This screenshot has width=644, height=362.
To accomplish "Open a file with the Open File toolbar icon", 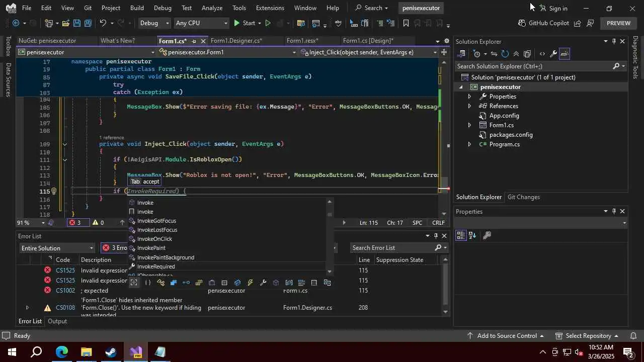I will [x=66, y=23].
